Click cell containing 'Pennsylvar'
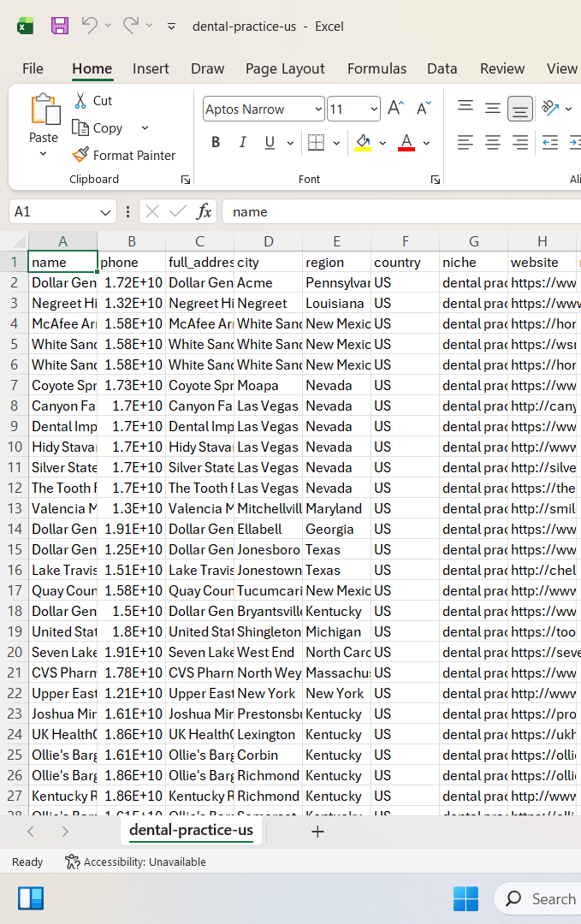 337,283
